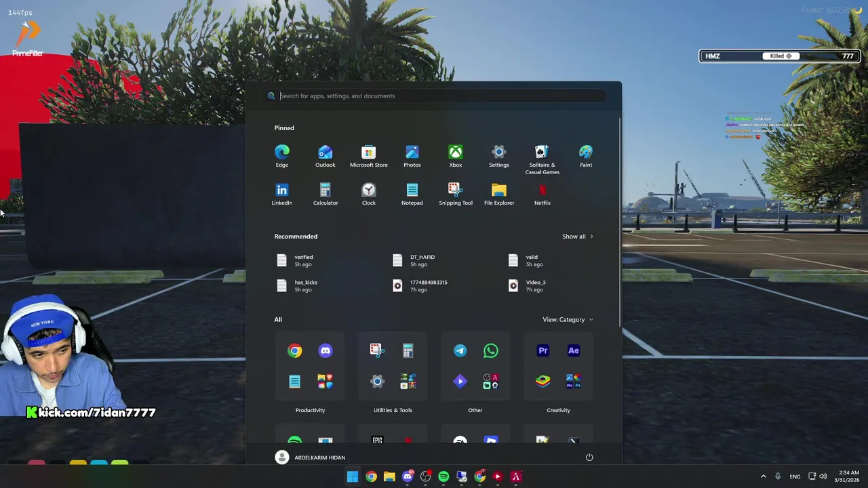Open the Productivity category label

(x=310, y=410)
